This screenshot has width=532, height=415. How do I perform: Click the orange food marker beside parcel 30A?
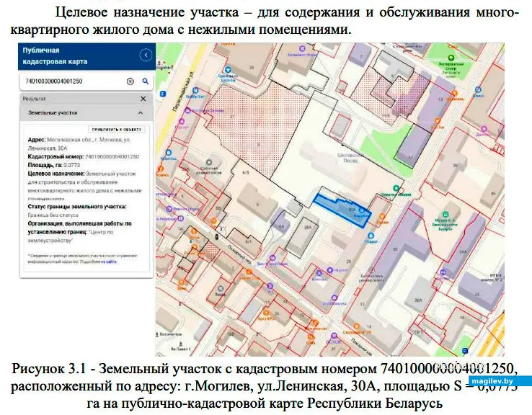382,216
